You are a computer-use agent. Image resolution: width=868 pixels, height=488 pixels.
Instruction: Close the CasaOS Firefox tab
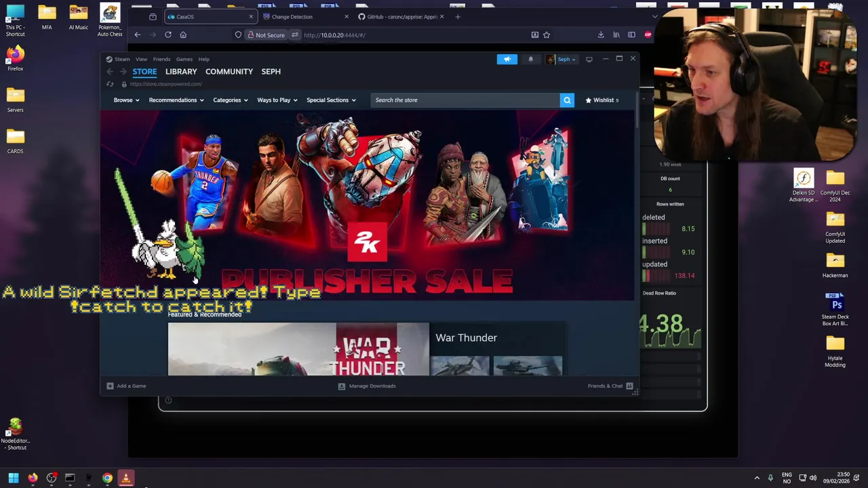tap(251, 16)
